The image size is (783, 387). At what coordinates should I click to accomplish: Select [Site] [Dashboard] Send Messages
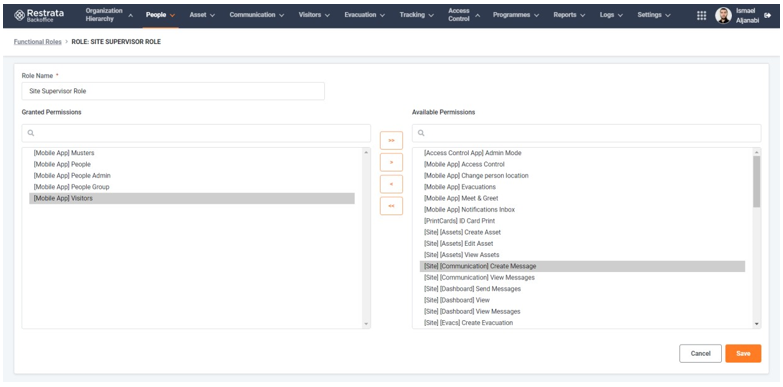(x=582, y=289)
